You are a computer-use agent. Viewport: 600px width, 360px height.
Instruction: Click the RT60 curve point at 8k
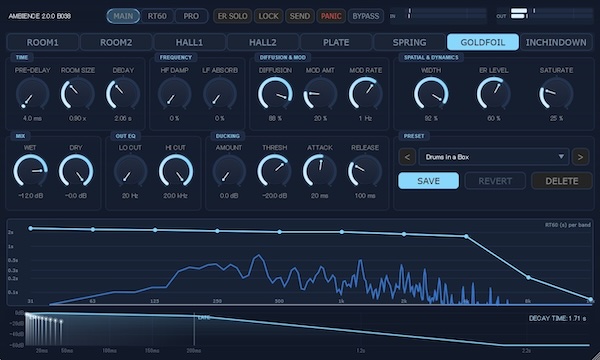point(528,277)
